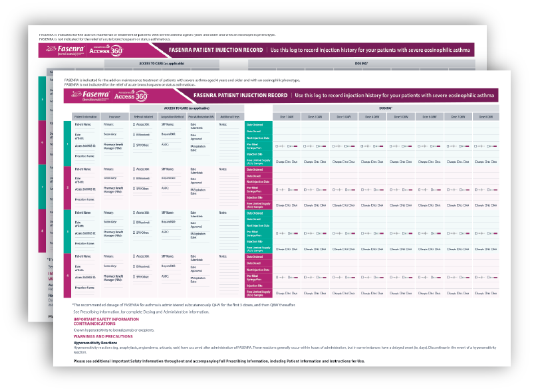Image resolution: width=534 pixels, height=392 pixels.
Task: Click the Referral Initiated column header
Action: 144,117
